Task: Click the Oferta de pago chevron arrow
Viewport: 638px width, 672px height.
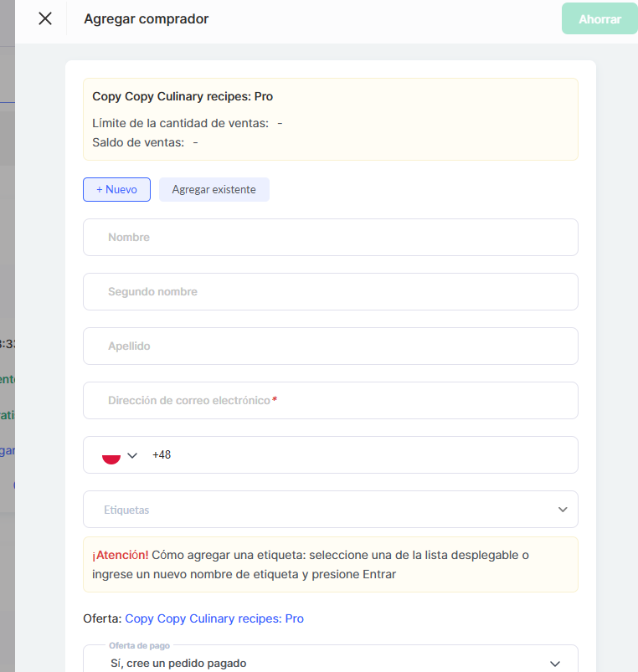Action: point(553,662)
